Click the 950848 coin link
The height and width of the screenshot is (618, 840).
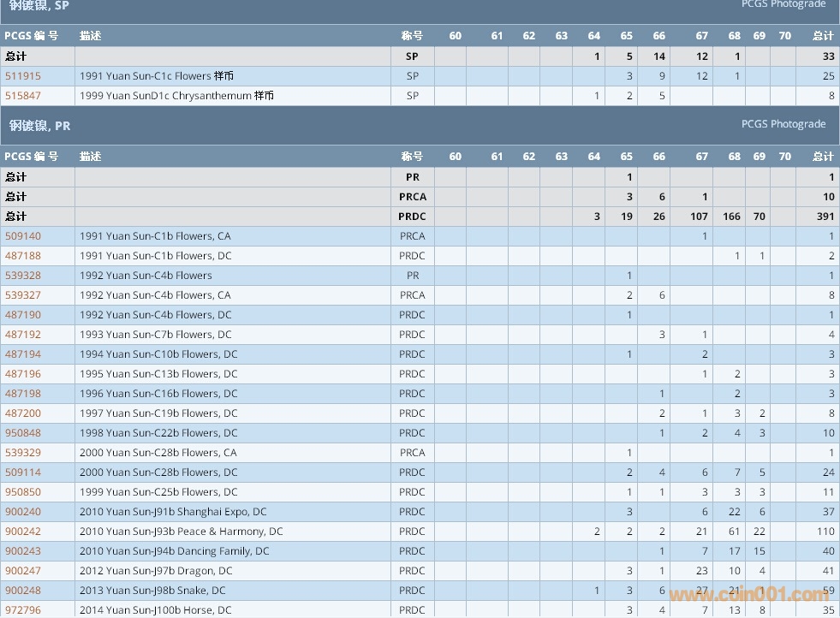(23, 433)
